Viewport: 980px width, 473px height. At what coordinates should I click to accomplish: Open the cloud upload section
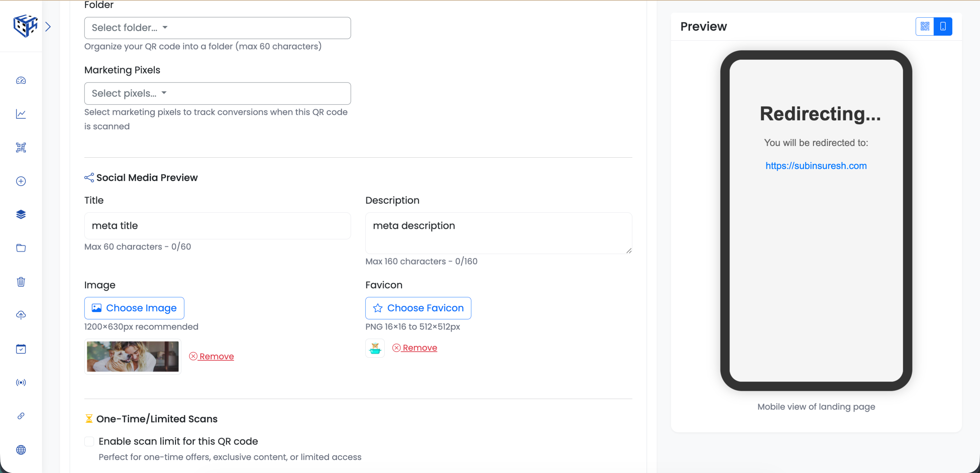pos(21,315)
